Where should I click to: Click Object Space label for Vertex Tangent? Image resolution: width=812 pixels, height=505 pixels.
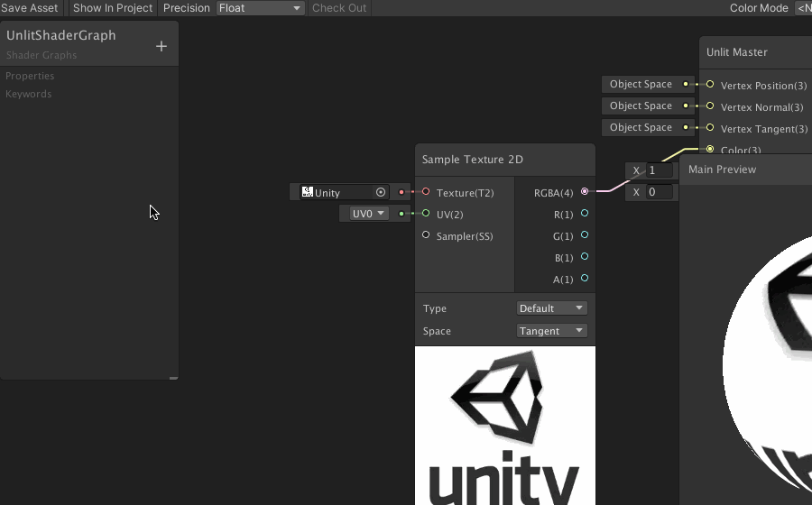[x=641, y=127]
